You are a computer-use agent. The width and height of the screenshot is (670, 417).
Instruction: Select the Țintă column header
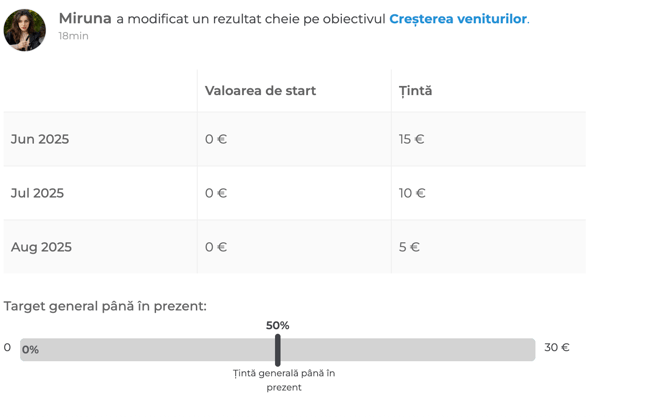coord(415,91)
